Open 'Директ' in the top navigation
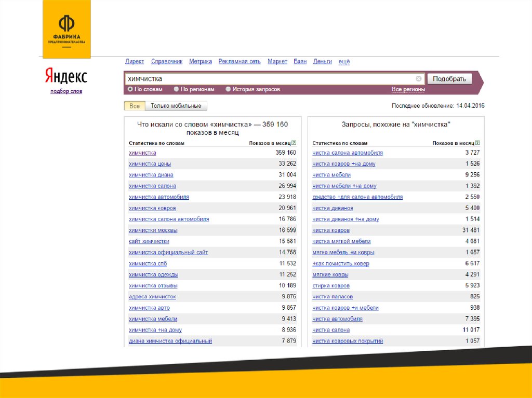 [x=135, y=61]
